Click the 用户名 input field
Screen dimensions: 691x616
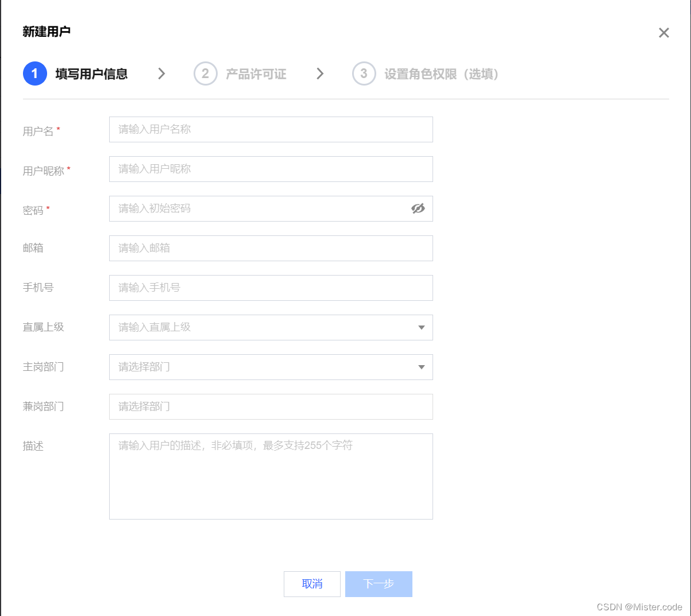pos(271,129)
